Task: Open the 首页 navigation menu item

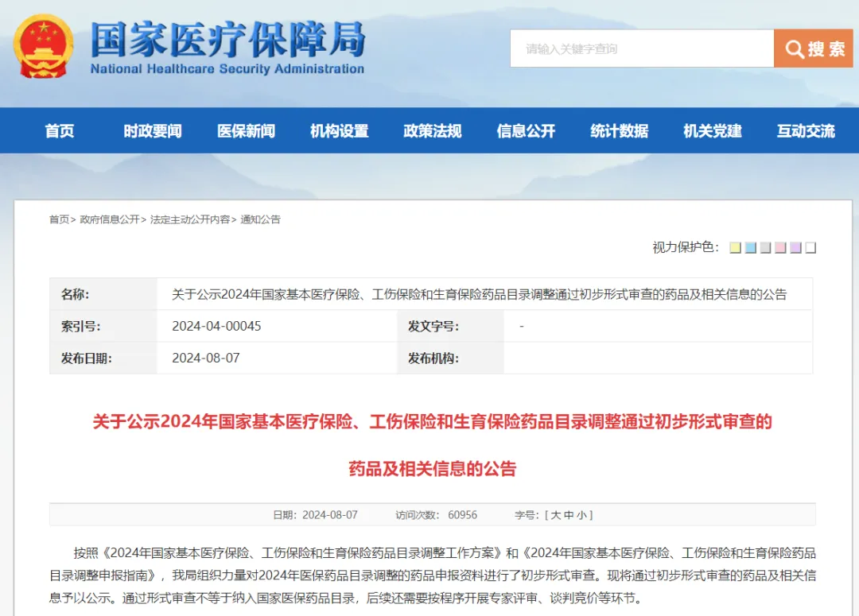Action: coord(60,131)
